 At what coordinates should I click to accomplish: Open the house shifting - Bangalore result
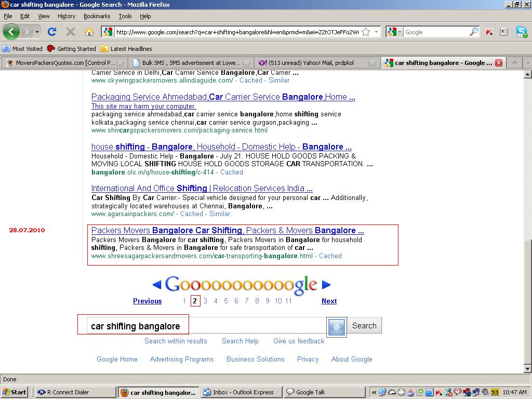click(x=221, y=147)
